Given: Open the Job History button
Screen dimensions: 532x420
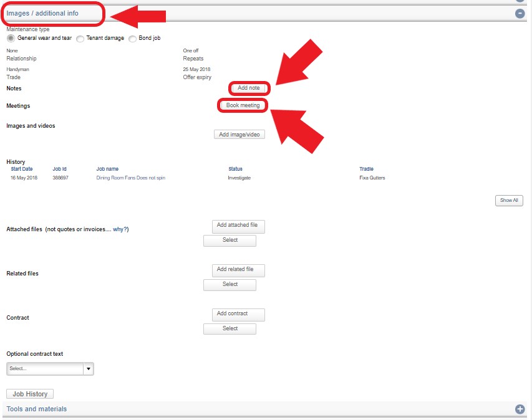Looking at the screenshot, I should pos(30,394).
